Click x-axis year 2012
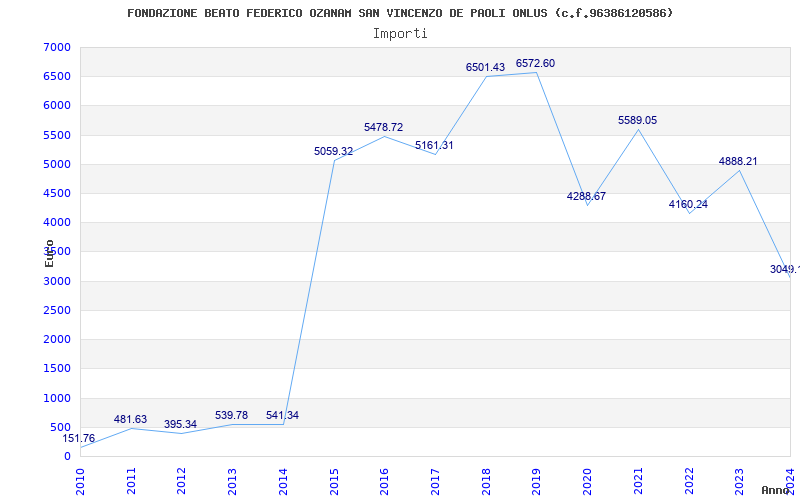This screenshot has height=500, width=800. [181, 481]
